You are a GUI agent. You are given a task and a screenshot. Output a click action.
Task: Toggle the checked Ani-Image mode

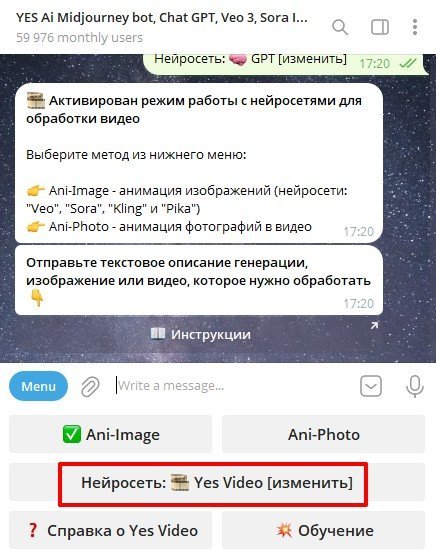(x=110, y=434)
